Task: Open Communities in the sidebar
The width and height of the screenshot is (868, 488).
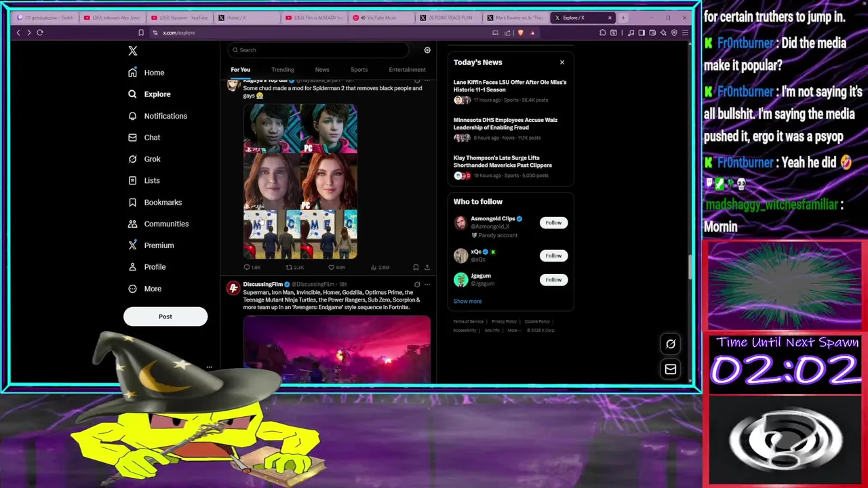Action: click(x=158, y=224)
